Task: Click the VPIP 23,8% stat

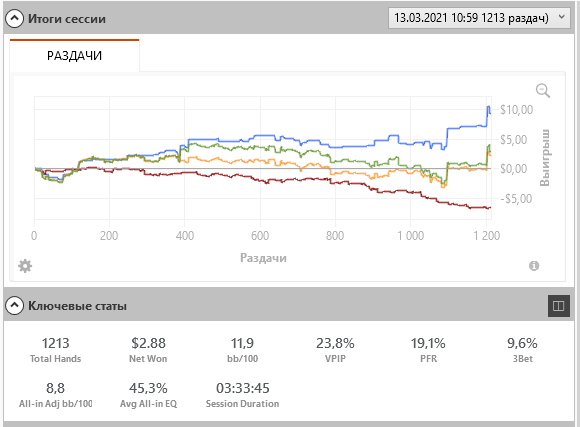Action: (335, 350)
